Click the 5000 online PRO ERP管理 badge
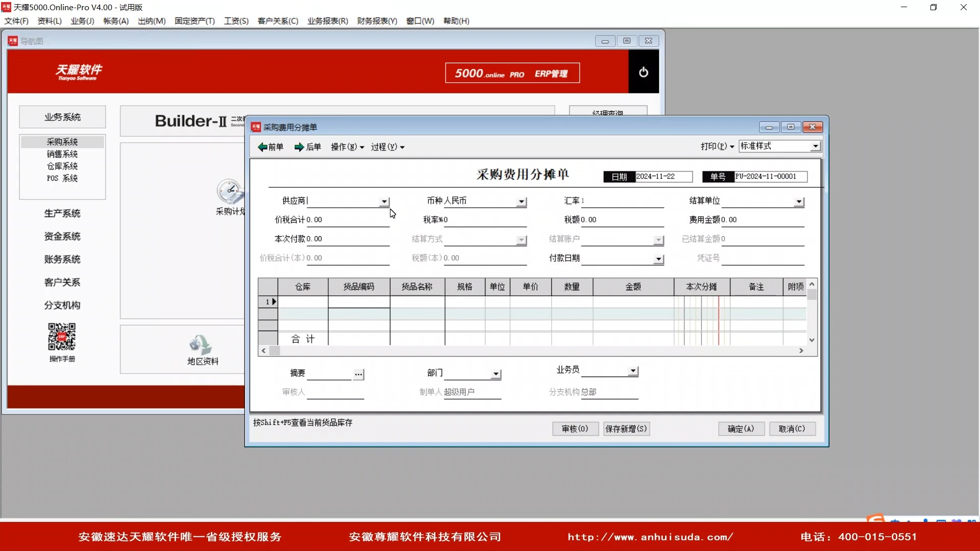 (512, 73)
